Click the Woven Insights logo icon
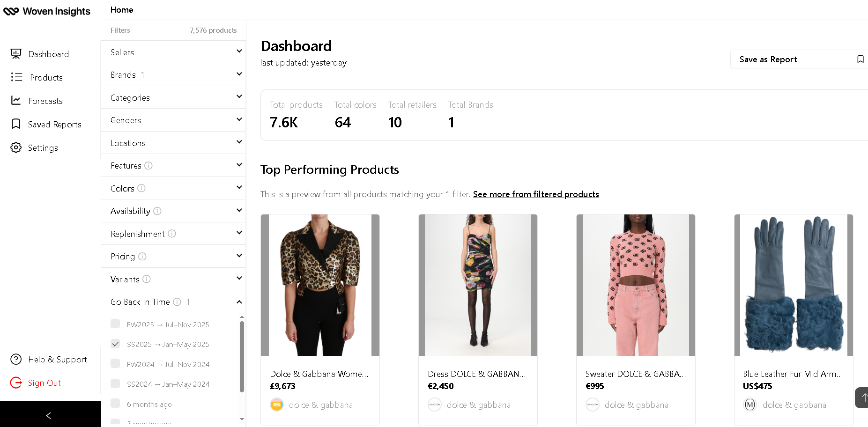 11,11
